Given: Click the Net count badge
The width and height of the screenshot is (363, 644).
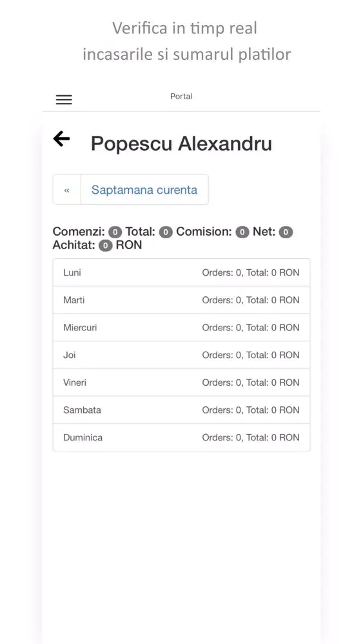Looking at the screenshot, I should coord(286,232).
